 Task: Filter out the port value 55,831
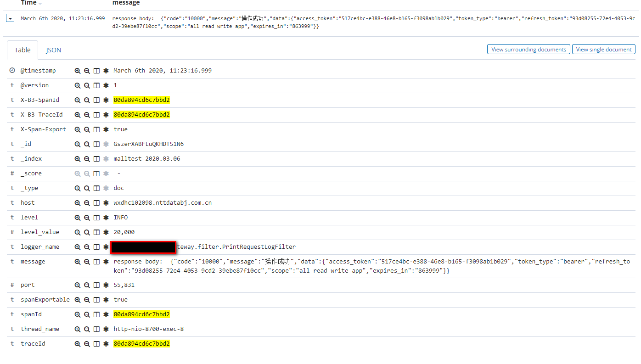tap(87, 285)
